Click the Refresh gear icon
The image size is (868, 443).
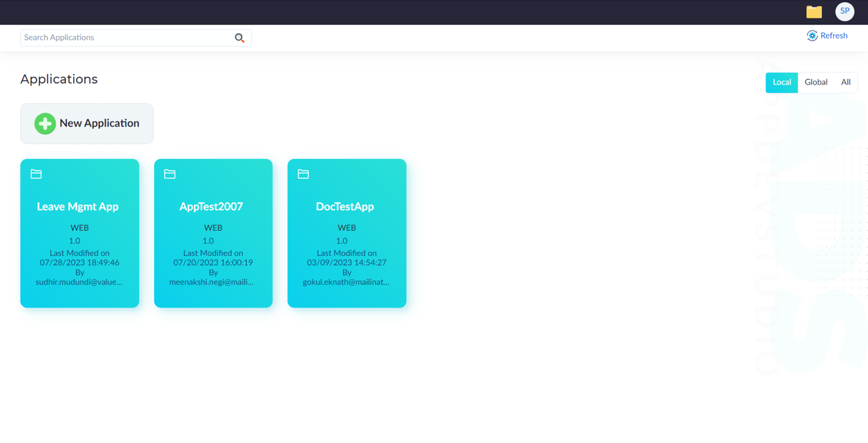pos(812,36)
